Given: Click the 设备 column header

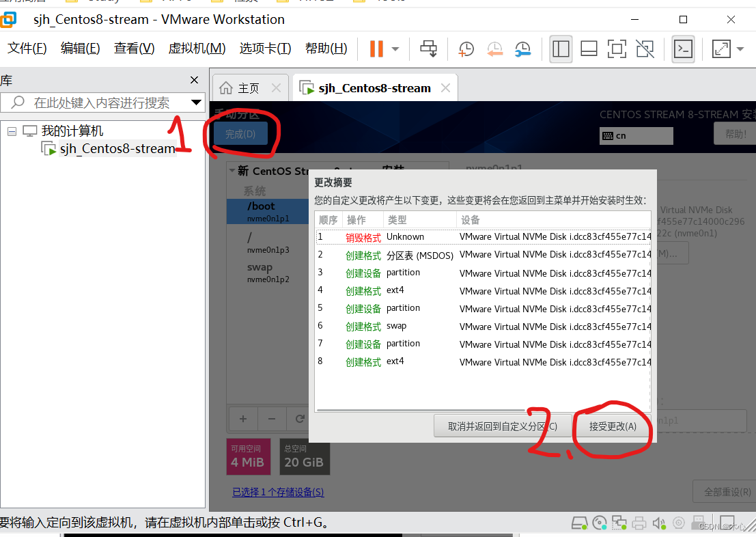Looking at the screenshot, I should point(553,220).
